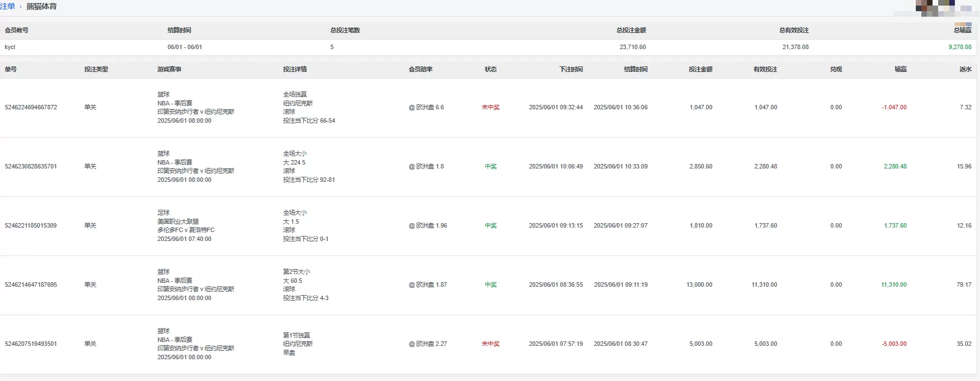Select rebate value 7.32
The image size is (980, 381).
click(x=965, y=107)
